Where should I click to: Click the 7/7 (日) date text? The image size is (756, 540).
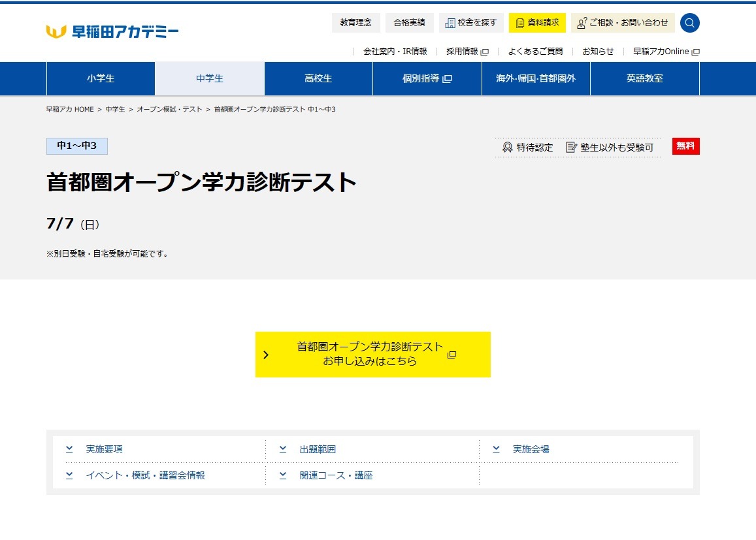coord(73,224)
